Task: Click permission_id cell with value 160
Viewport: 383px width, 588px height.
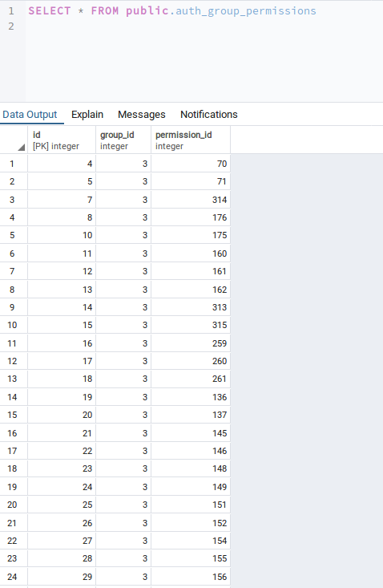Action: click(191, 253)
